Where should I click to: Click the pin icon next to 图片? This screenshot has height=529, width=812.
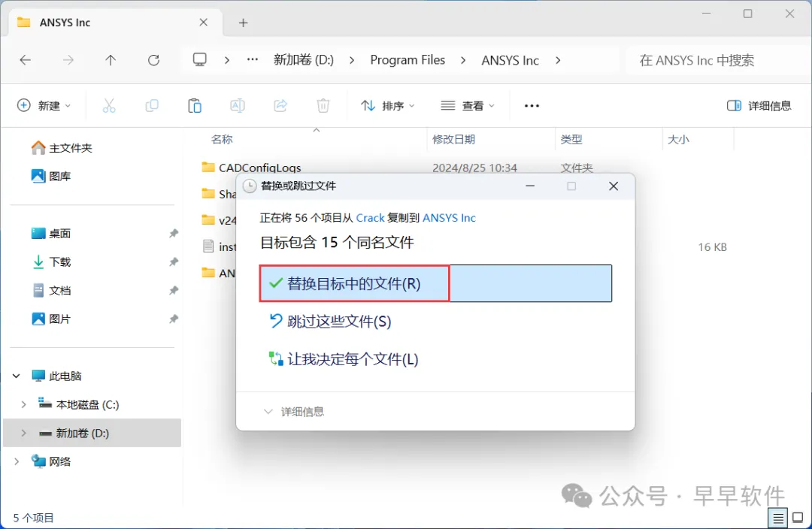174,319
